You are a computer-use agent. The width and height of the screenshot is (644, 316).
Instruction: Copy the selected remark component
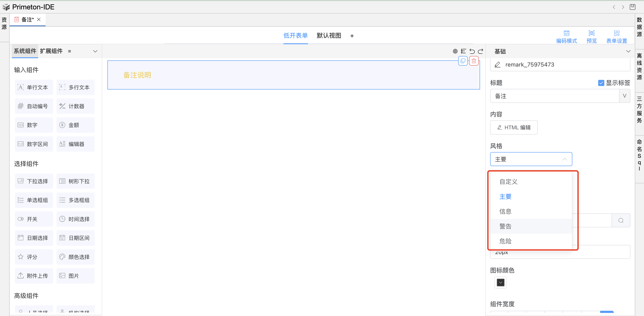click(463, 61)
